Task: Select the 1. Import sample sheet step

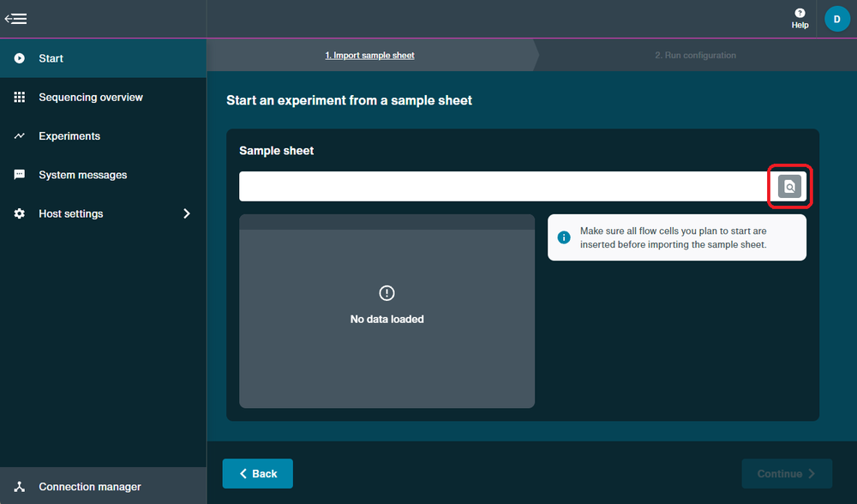Action: (x=369, y=55)
